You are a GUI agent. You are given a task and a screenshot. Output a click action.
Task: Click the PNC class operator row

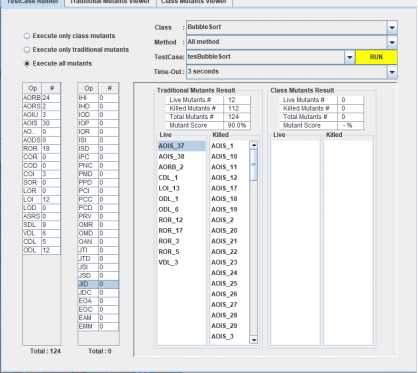pyautogui.click(x=98, y=166)
